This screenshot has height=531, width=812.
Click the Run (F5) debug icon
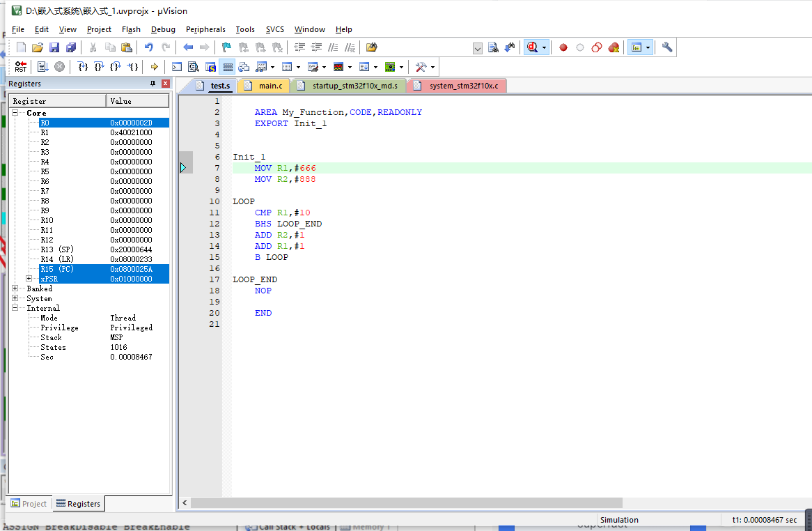pyautogui.click(x=42, y=67)
